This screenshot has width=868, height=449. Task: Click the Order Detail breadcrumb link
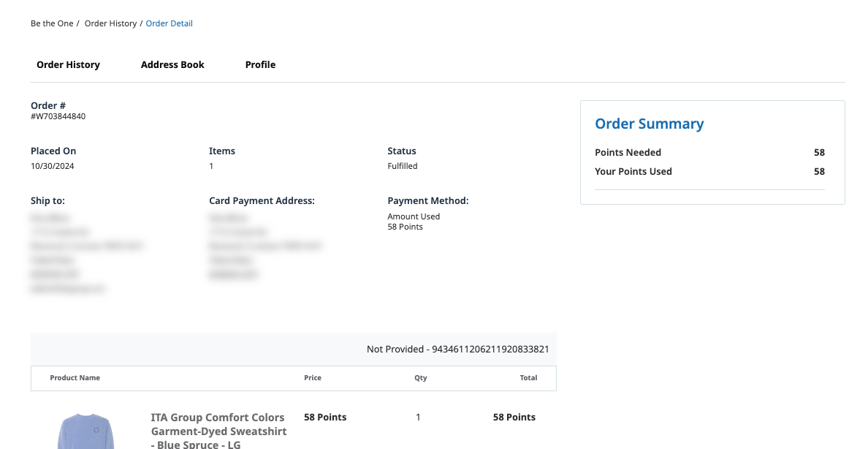(x=170, y=23)
